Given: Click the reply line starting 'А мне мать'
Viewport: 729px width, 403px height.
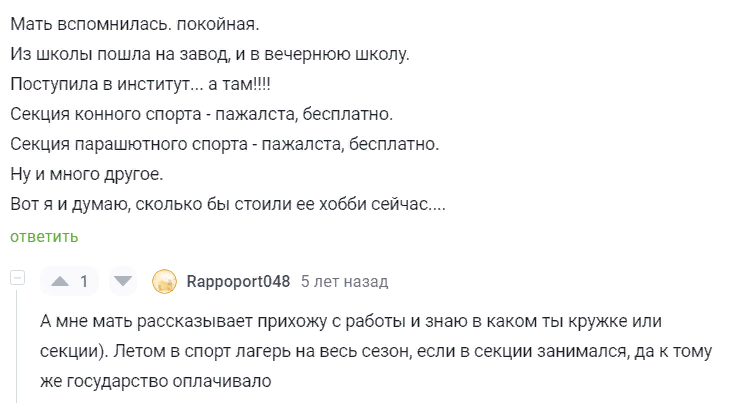Looking at the screenshot, I should (351, 321).
